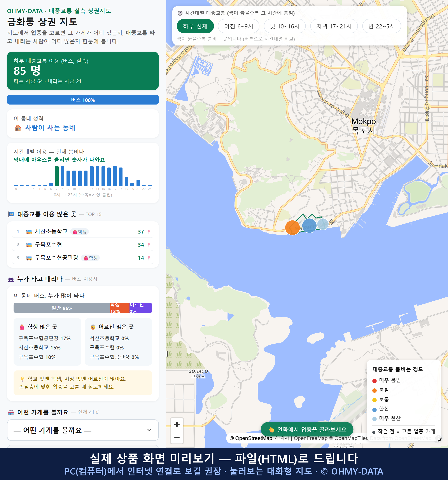Select the 저녁 17~21시 time filter
This screenshot has height=480, width=448.
[334, 26]
